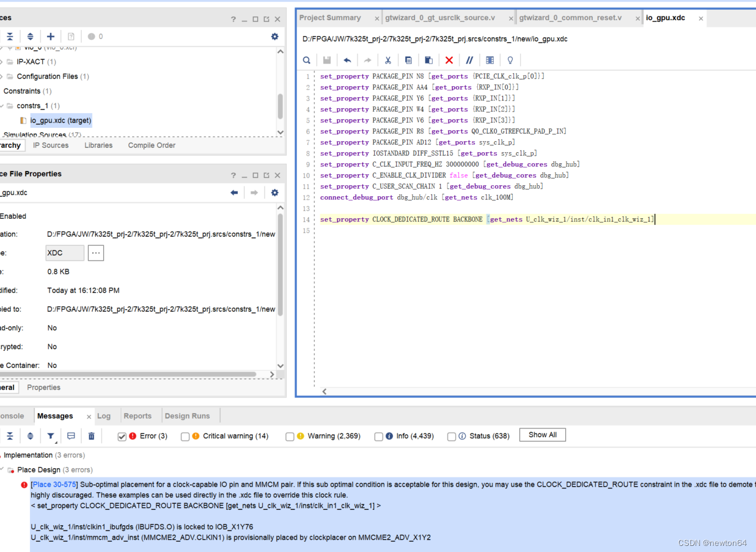
Task: Enable the Critical warning messages filter
Action: [x=185, y=436]
